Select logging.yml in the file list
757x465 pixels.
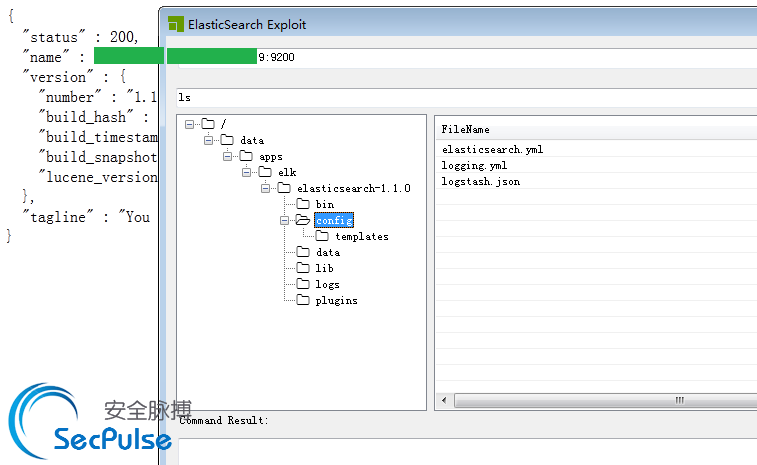click(474, 165)
